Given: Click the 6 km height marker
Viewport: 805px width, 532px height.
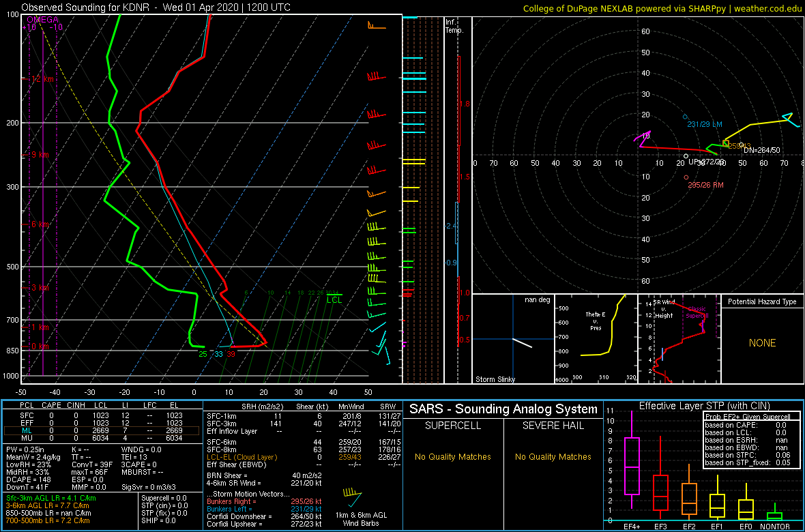Looking at the screenshot, I should coord(40,224).
